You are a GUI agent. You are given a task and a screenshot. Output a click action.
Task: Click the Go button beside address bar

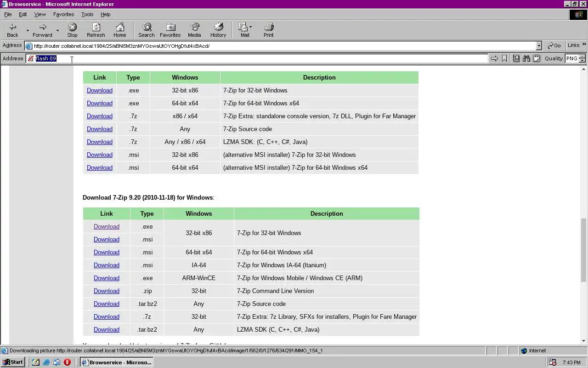click(554, 46)
